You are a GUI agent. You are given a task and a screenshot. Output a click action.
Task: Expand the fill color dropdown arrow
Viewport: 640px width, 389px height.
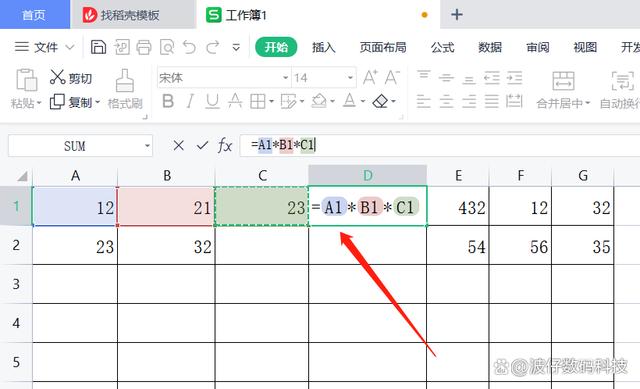[332, 102]
